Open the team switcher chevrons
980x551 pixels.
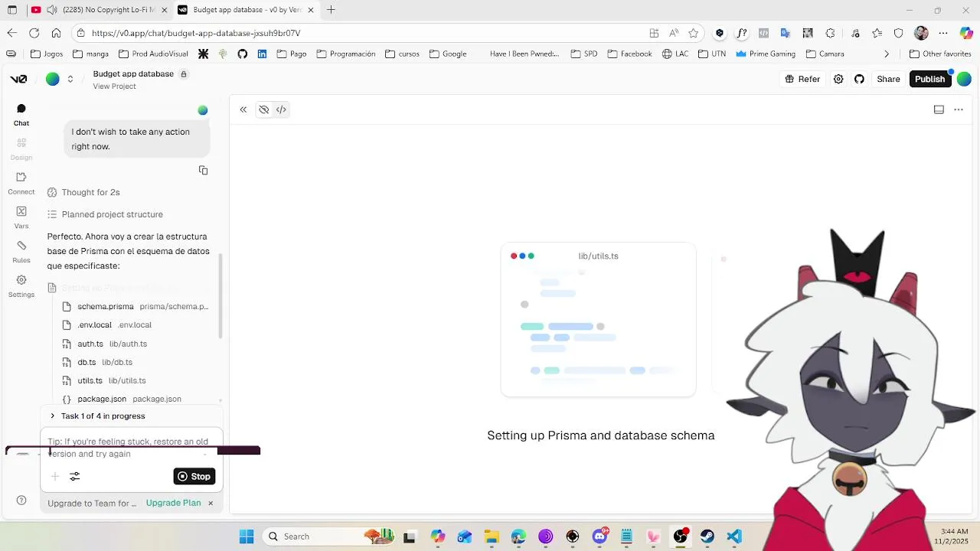click(70, 79)
